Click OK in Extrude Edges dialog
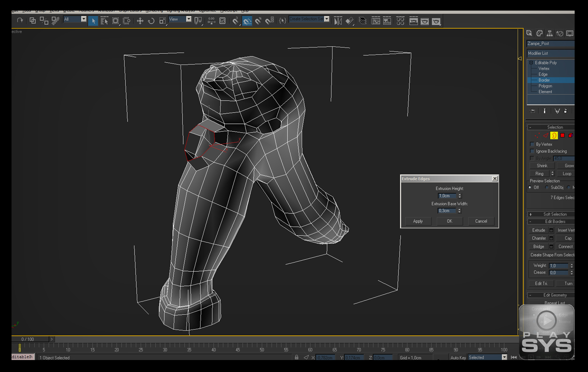This screenshot has height=372, width=588. (449, 221)
